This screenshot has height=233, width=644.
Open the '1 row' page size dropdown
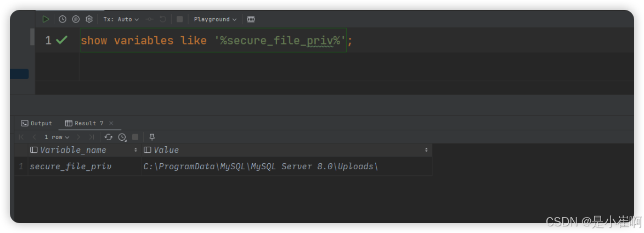click(x=57, y=137)
